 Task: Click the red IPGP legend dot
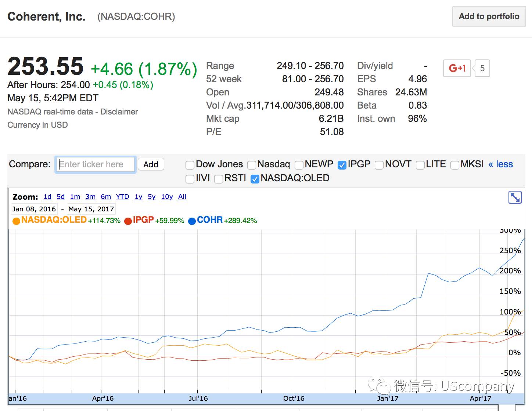pyautogui.click(x=128, y=221)
